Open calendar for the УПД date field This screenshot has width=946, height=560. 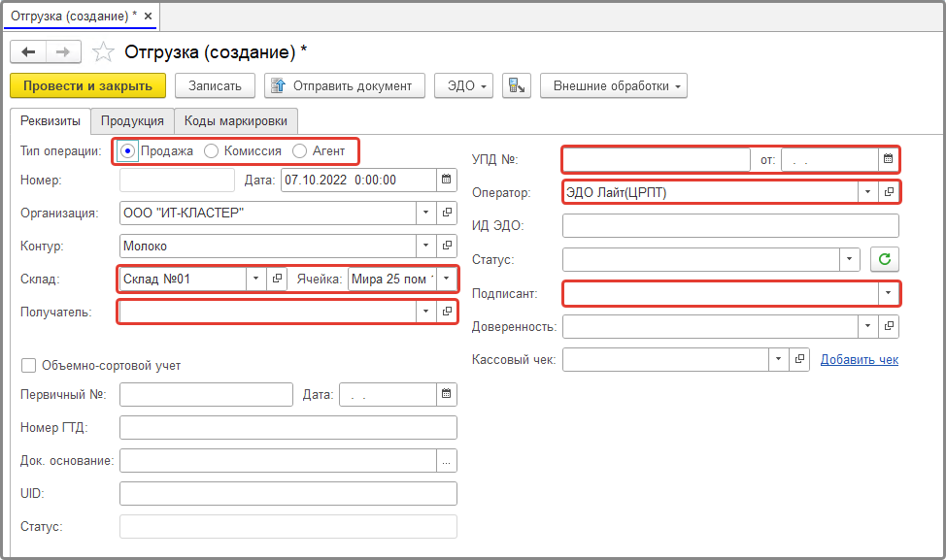point(888,159)
